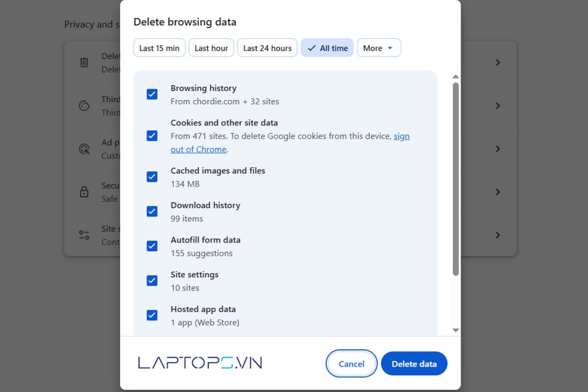Image resolution: width=588 pixels, height=392 pixels.
Task: Open the More time range dropdown
Action: 379,48
